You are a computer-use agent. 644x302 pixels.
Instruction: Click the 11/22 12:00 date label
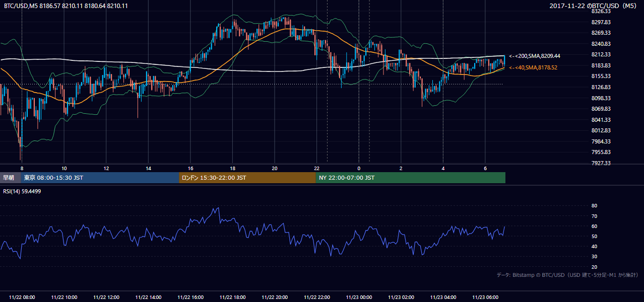coord(106,297)
